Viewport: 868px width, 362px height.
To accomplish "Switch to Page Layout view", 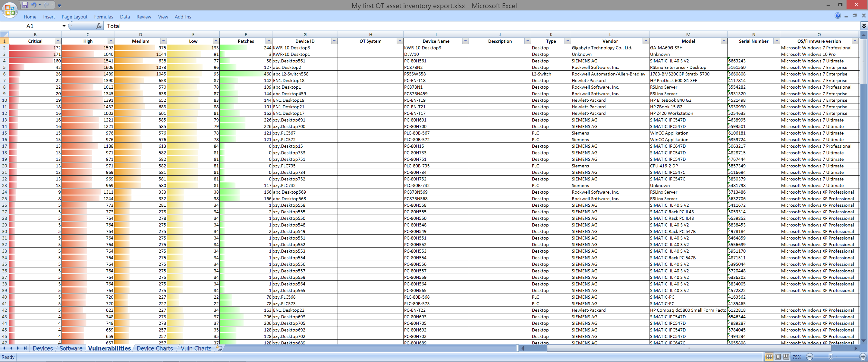I will pos(778,357).
